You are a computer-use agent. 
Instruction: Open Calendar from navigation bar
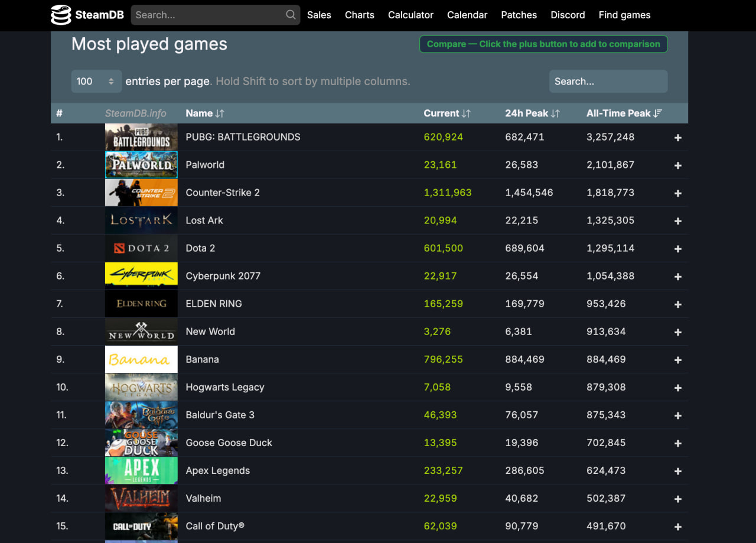pos(467,15)
